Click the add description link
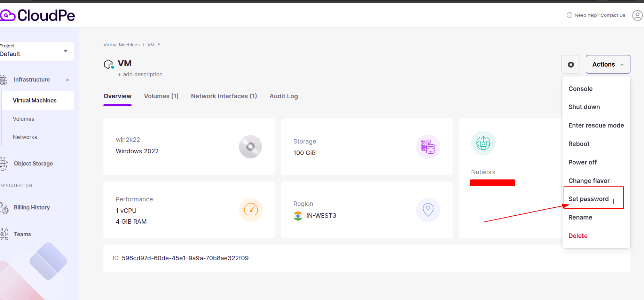The image size is (644, 300). coord(140,75)
